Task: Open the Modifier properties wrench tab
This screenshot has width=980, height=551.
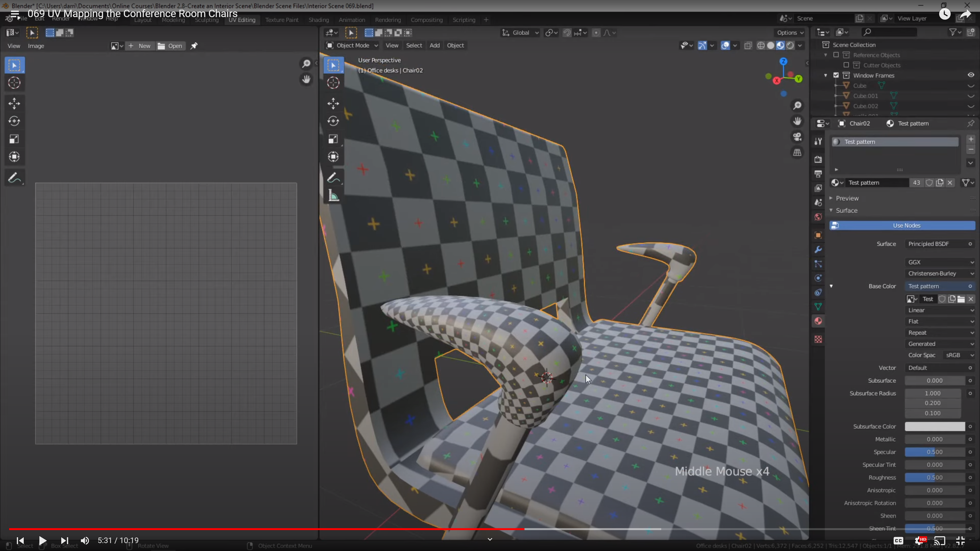Action: coord(818,250)
